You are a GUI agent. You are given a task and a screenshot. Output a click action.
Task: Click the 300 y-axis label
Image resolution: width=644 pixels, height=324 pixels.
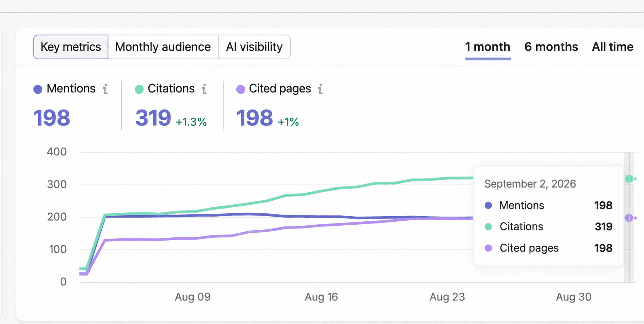57,185
